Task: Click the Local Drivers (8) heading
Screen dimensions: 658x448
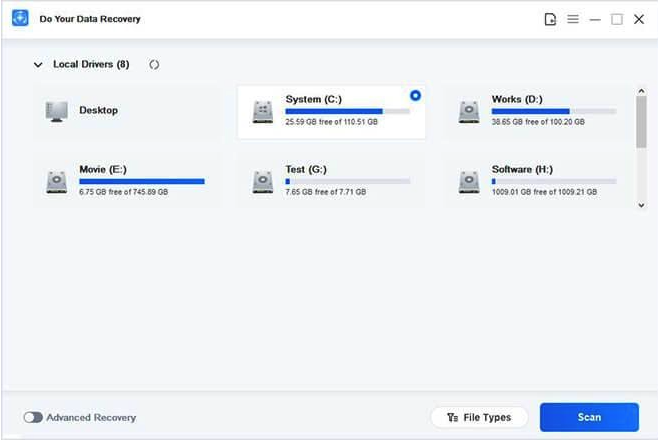Action: pos(91,65)
